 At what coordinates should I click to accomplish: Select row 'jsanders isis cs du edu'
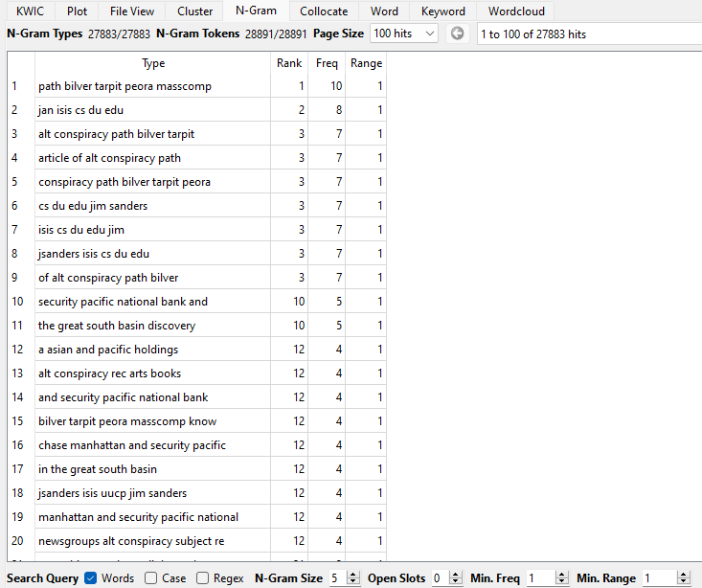pos(196,254)
